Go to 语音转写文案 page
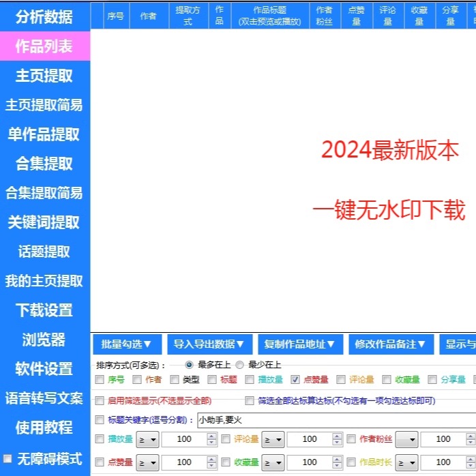This screenshot has height=476, width=476. [44, 398]
